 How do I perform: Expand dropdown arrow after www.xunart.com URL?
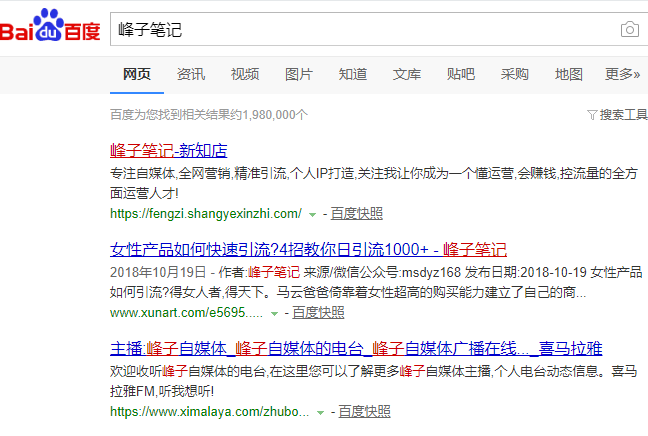click(x=274, y=314)
